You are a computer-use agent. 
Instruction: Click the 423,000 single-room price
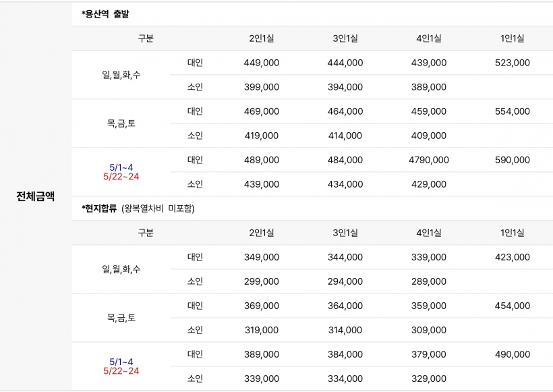513,257
